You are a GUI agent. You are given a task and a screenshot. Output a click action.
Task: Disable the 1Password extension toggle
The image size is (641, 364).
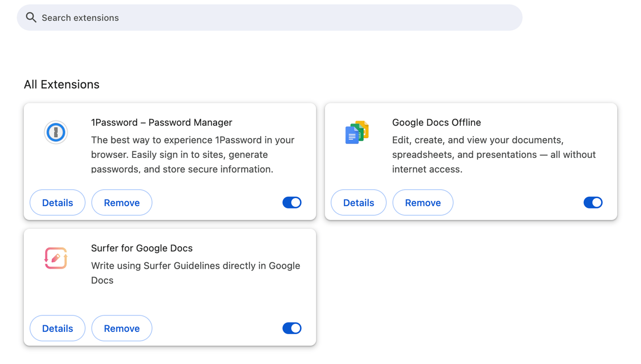[x=292, y=202]
